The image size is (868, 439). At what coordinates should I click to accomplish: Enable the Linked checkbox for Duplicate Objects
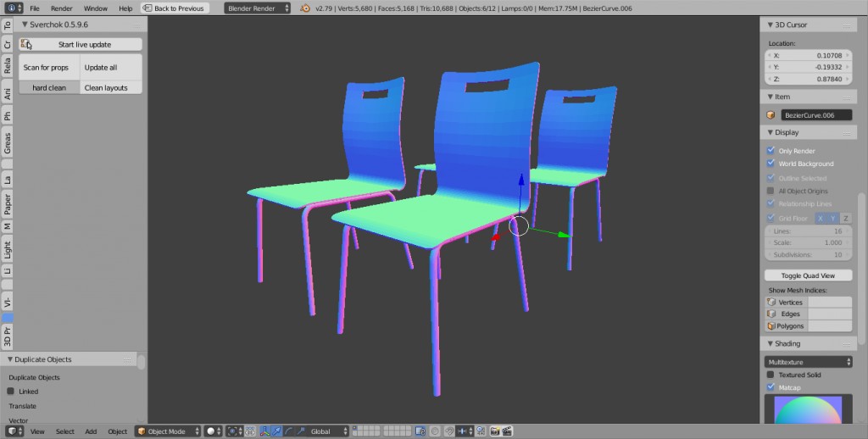pos(10,391)
